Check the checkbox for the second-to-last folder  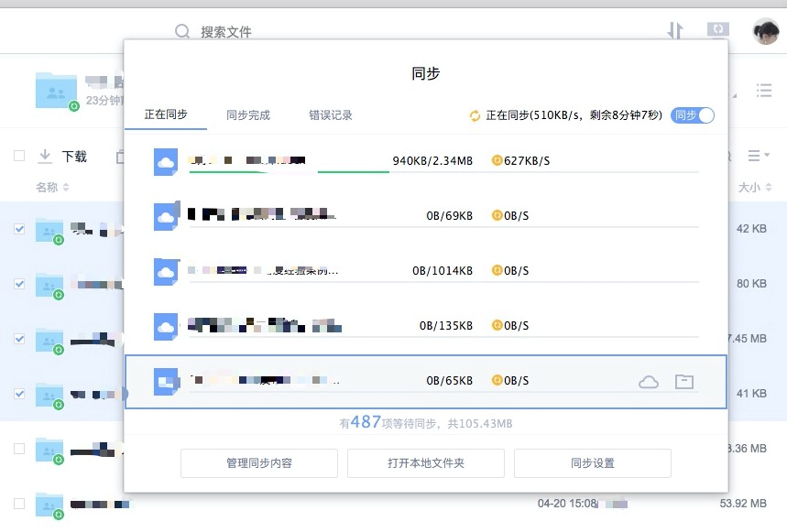click(19, 450)
